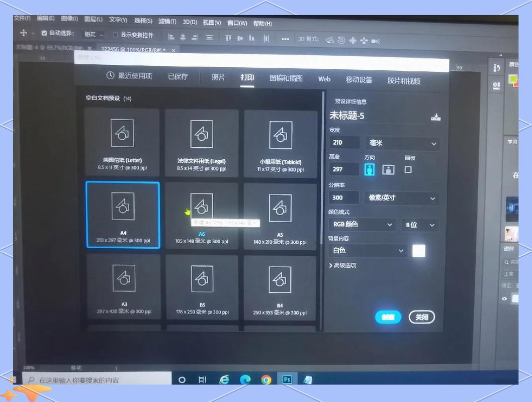This screenshot has width=532, height=402.
Task: Open Photoshop from the taskbar
Action: [x=287, y=379]
